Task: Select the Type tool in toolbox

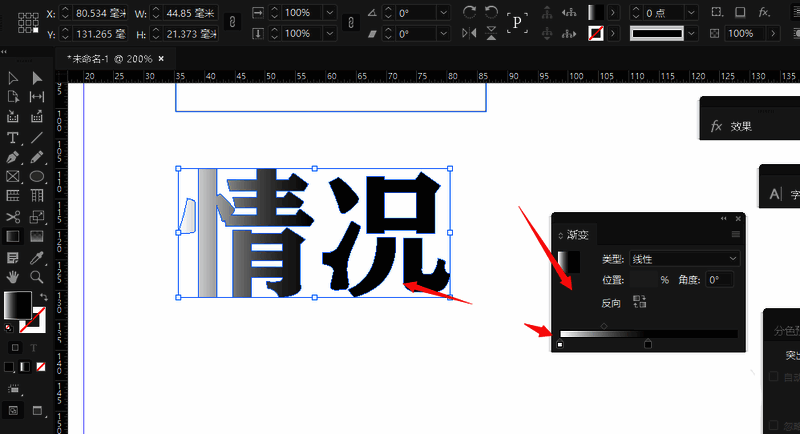Action: (13, 137)
